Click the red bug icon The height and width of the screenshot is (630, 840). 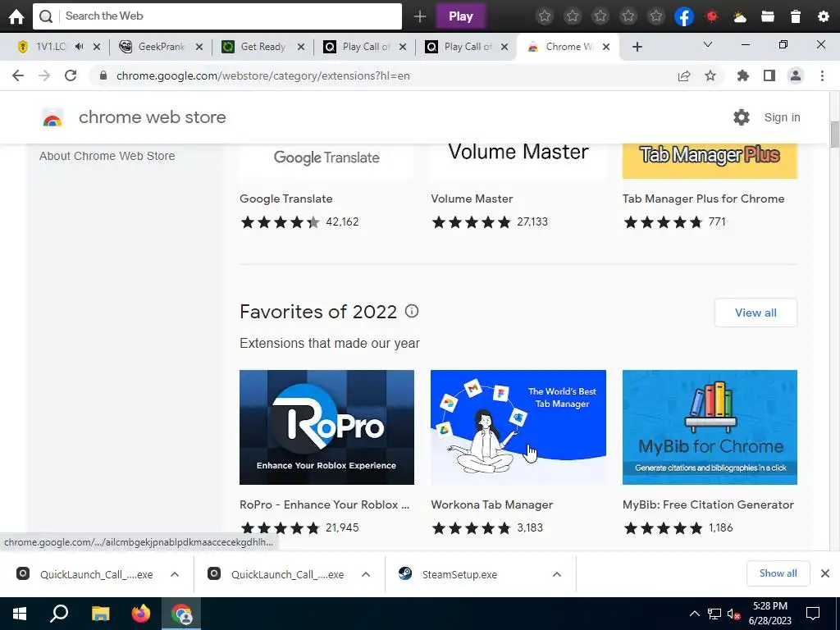pos(712,16)
